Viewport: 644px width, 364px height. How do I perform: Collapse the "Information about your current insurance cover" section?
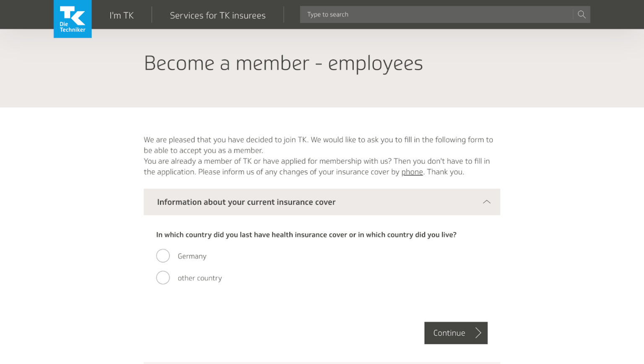tap(486, 202)
